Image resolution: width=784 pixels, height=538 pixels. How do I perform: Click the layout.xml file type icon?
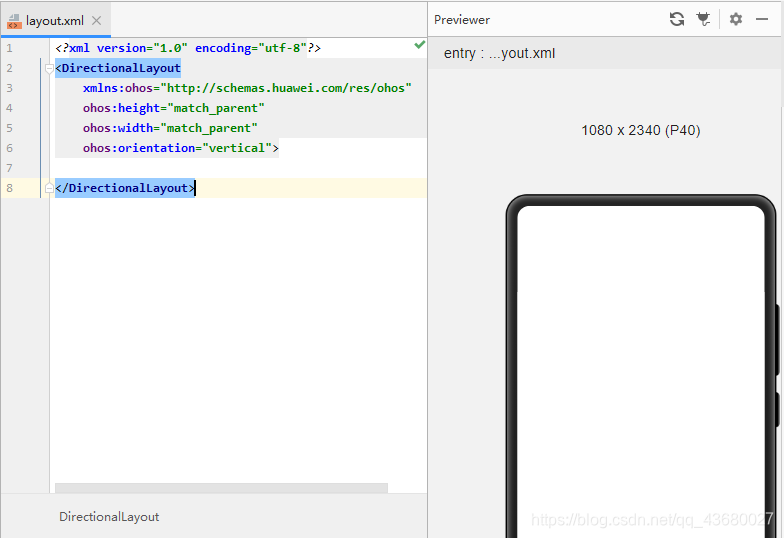tap(14, 21)
